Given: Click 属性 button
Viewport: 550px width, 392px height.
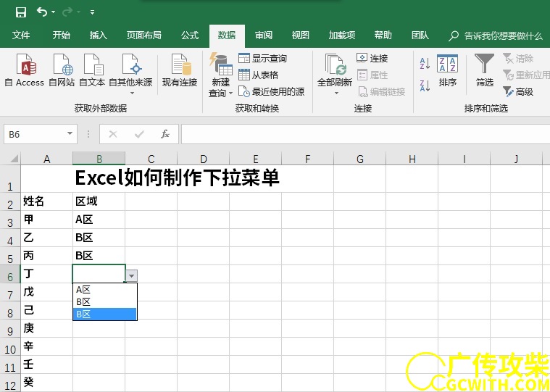Looking at the screenshot, I should [372, 75].
